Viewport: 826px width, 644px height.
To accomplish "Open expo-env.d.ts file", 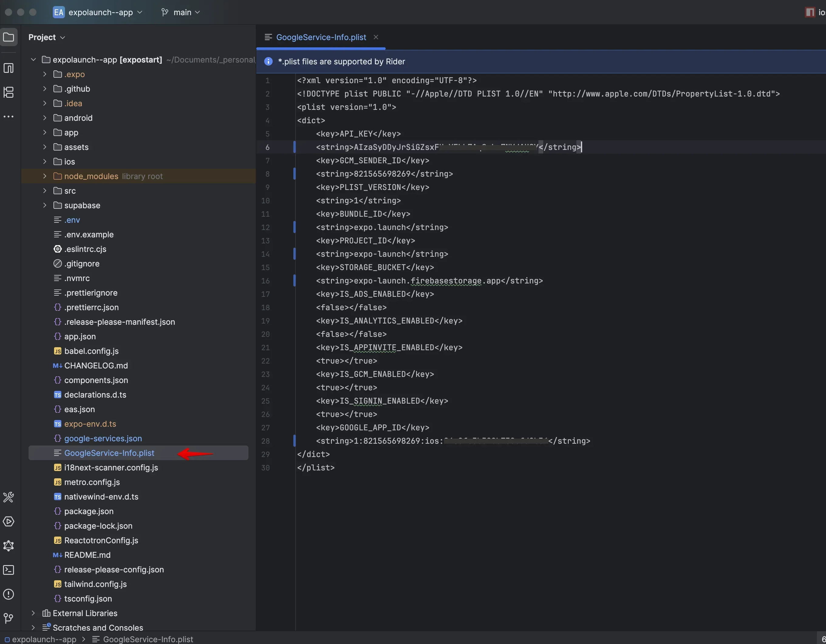I will coord(90,424).
